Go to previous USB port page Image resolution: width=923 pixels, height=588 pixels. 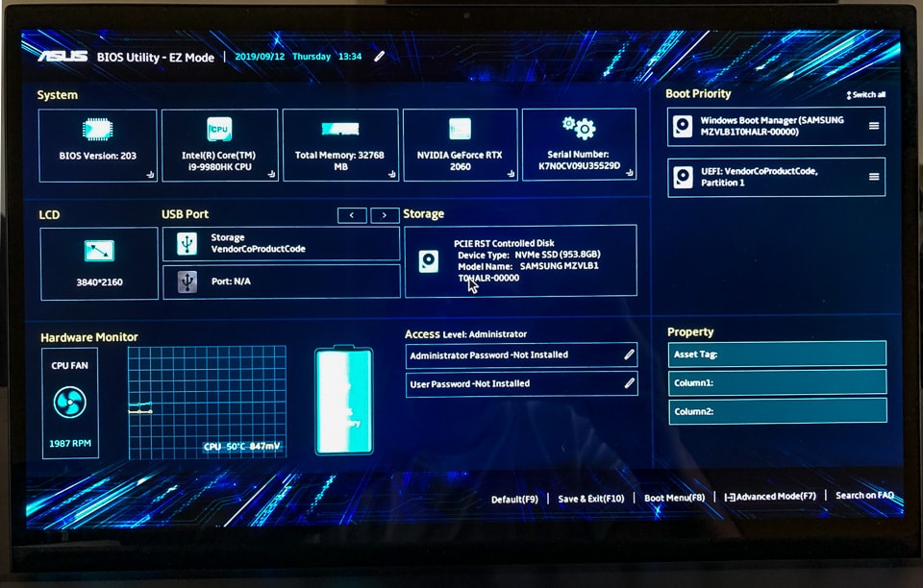(x=352, y=215)
